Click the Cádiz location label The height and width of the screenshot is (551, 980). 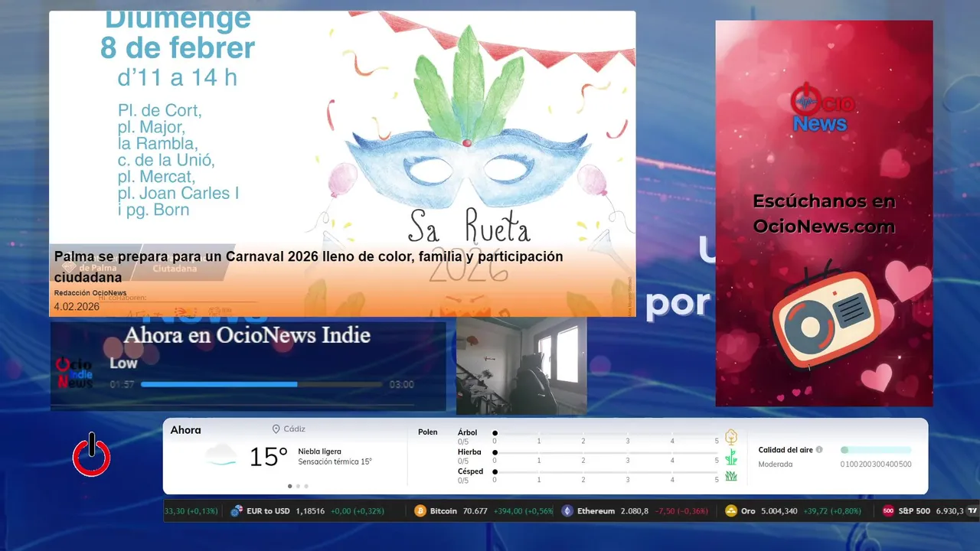point(295,429)
